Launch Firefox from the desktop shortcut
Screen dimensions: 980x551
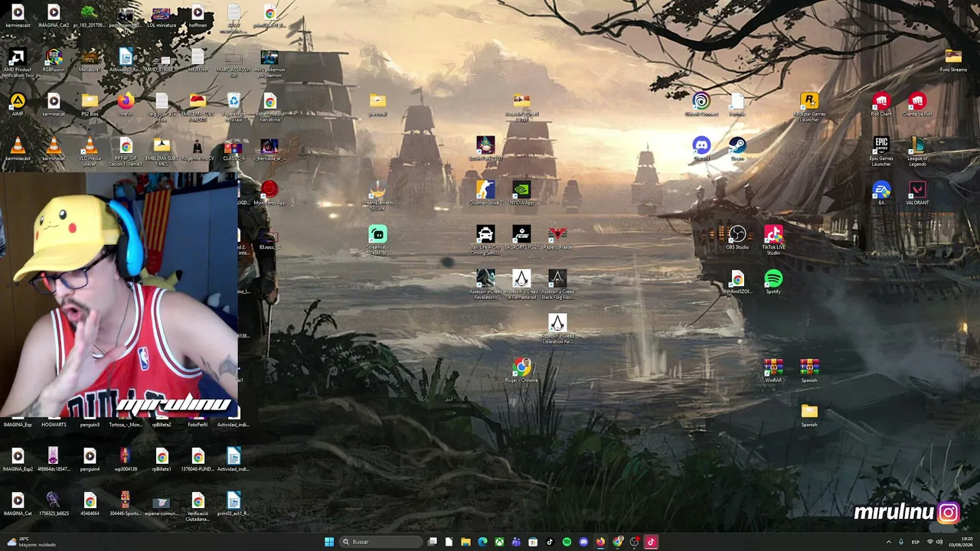click(126, 106)
